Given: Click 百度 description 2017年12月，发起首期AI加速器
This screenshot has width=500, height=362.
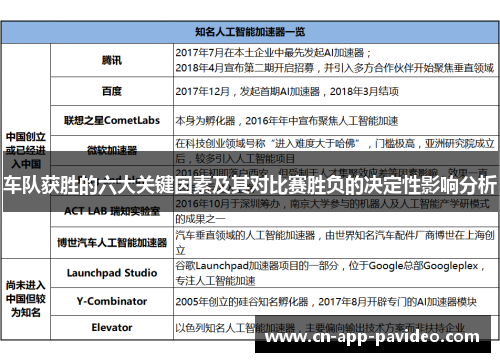Looking at the screenshot, I should point(248,91).
